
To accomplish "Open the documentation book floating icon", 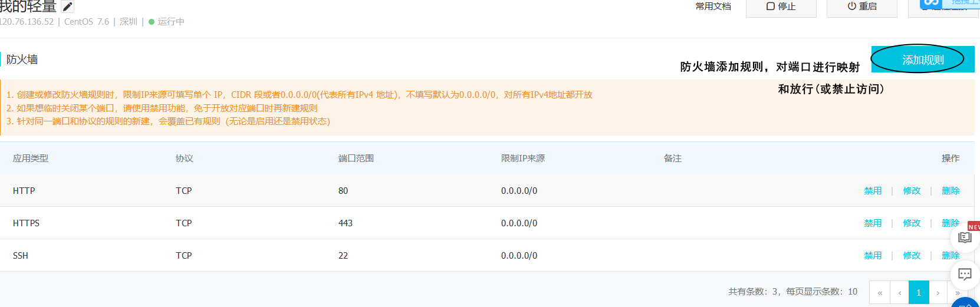I will [965, 237].
